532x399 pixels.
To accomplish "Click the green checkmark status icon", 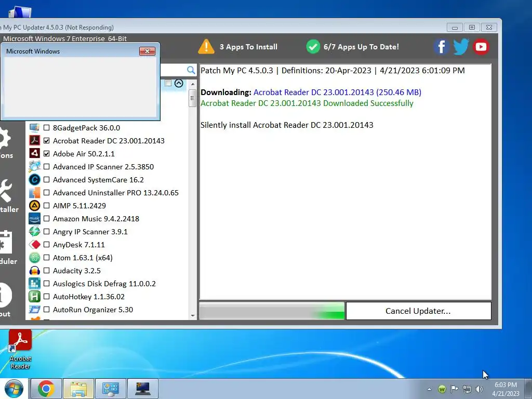I will [313, 47].
